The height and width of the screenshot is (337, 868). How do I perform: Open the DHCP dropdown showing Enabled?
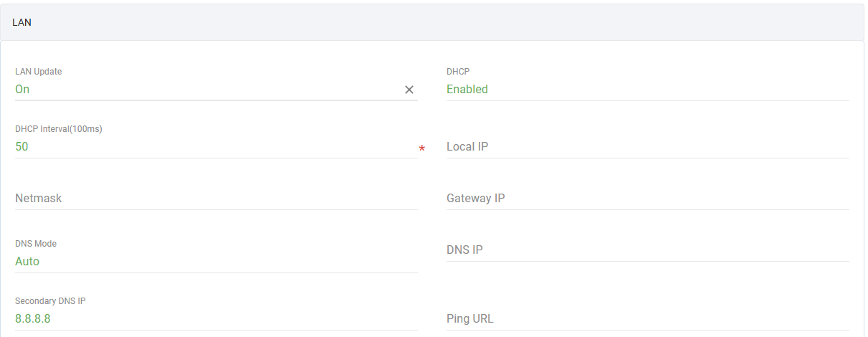pos(647,90)
